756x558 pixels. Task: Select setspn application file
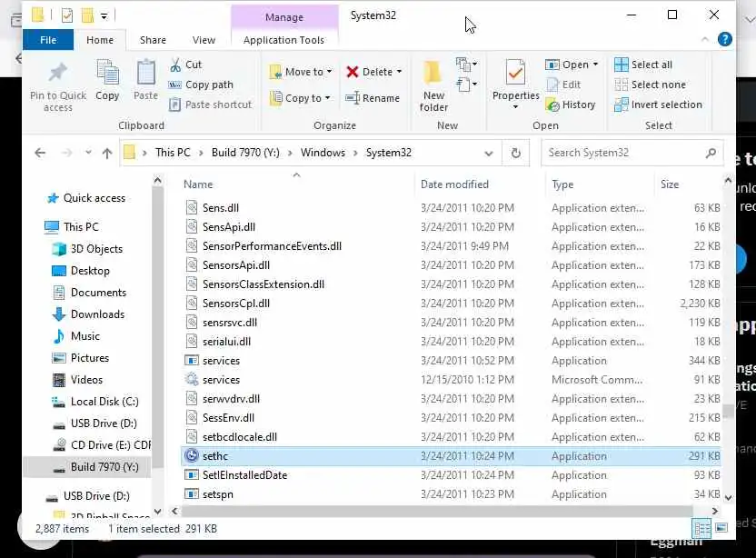[x=451, y=494]
